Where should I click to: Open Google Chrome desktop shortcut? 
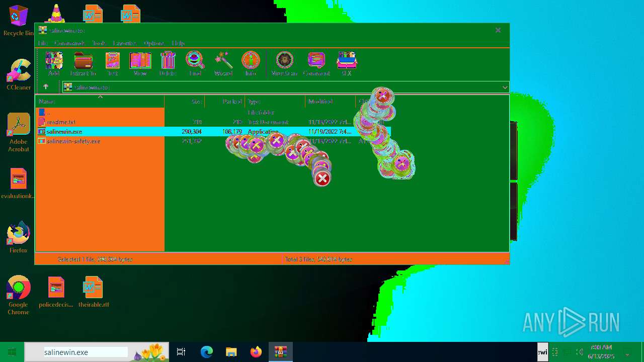coord(18,295)
